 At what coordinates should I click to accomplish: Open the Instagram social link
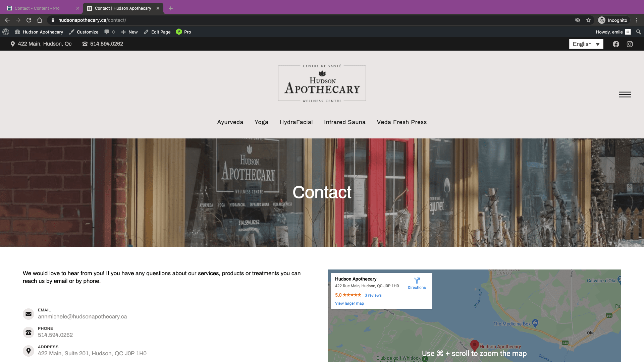point(630,44)
